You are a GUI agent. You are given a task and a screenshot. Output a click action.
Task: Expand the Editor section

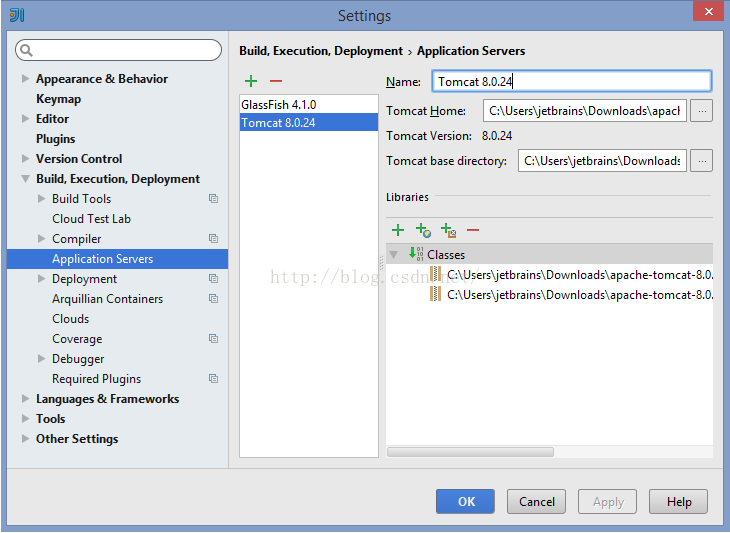coord(26,119)
